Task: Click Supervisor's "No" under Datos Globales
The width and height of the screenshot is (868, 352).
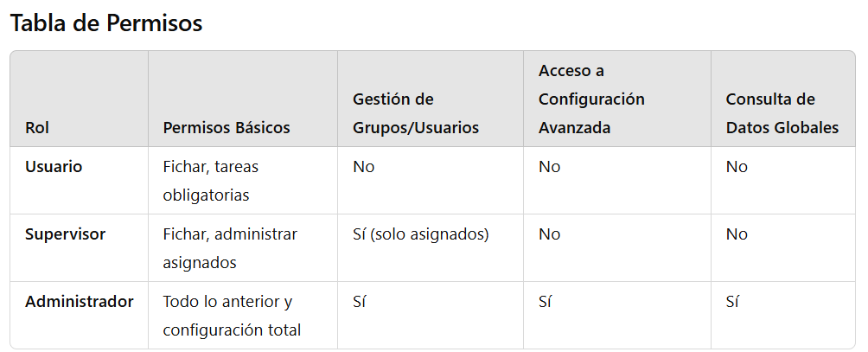Action: click(x=737, y=234)
